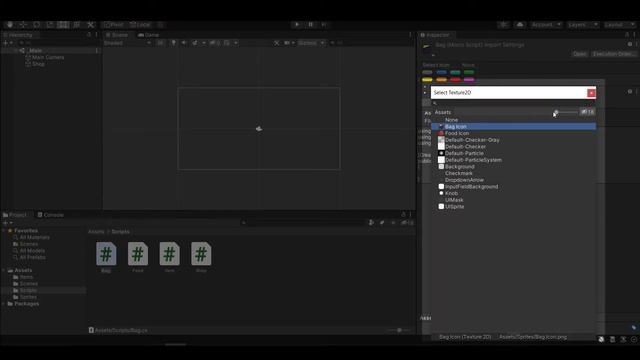Choose the red label icon swatch
The image size is (640, 360).
455,80
